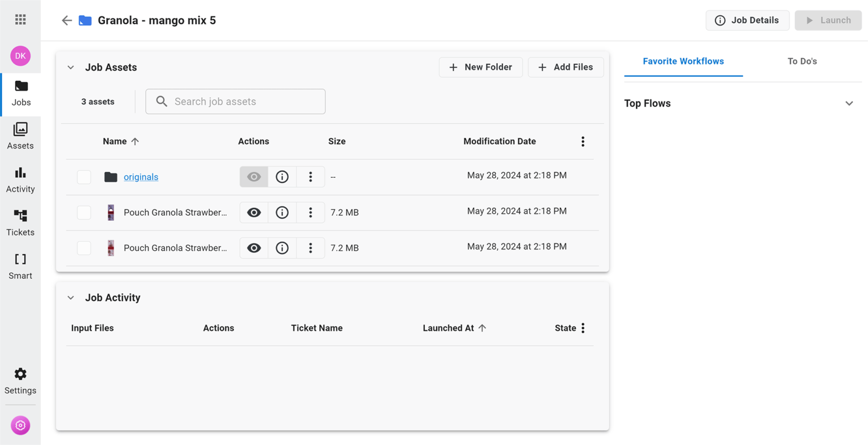Open Settings from the sidebar
Screen dimensions: 868x445
[x=20, y=381]
